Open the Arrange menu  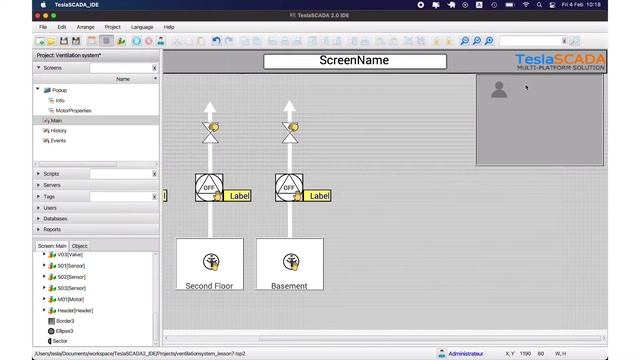(x=85, y=27)
